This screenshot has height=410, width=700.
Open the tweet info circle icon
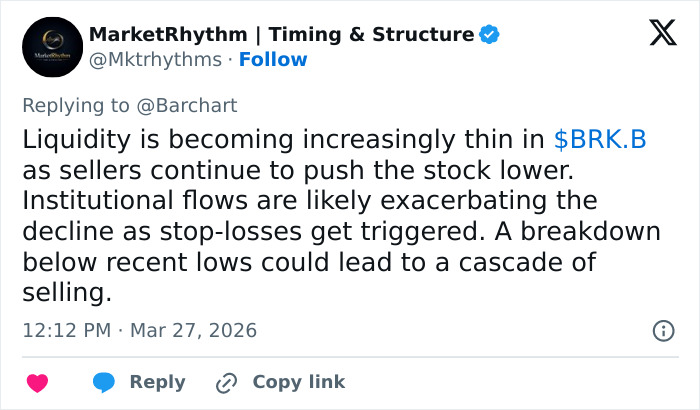click(662, 330)
